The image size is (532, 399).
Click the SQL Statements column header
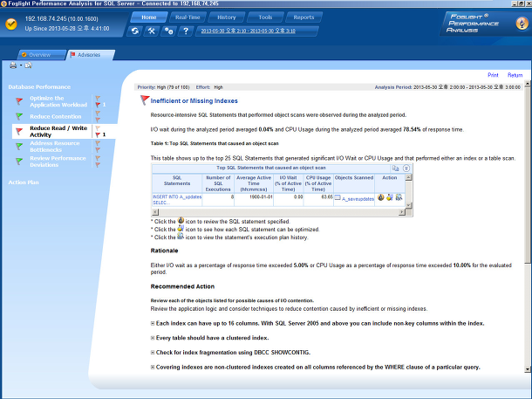coord(177,183)
